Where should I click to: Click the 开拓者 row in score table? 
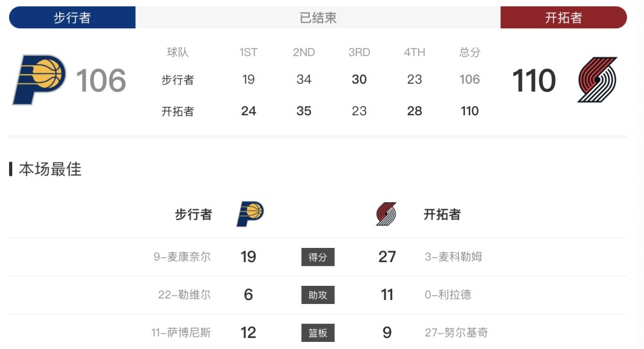tap(320, 111)
